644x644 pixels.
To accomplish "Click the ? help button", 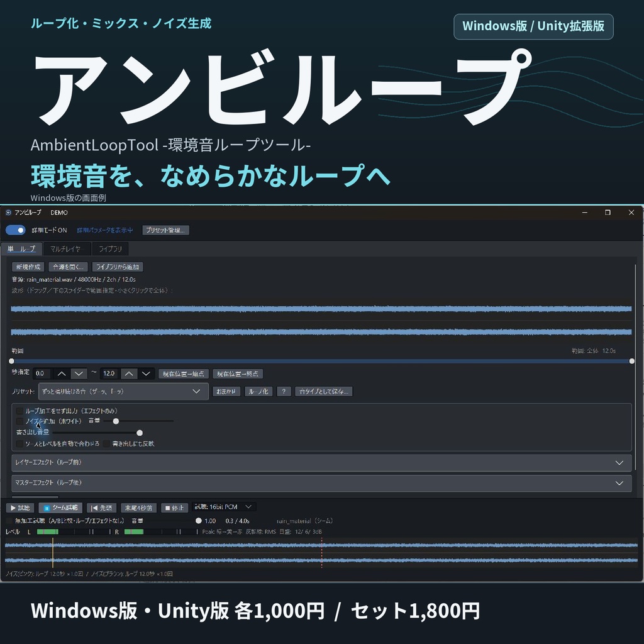I will coord(284,391).
